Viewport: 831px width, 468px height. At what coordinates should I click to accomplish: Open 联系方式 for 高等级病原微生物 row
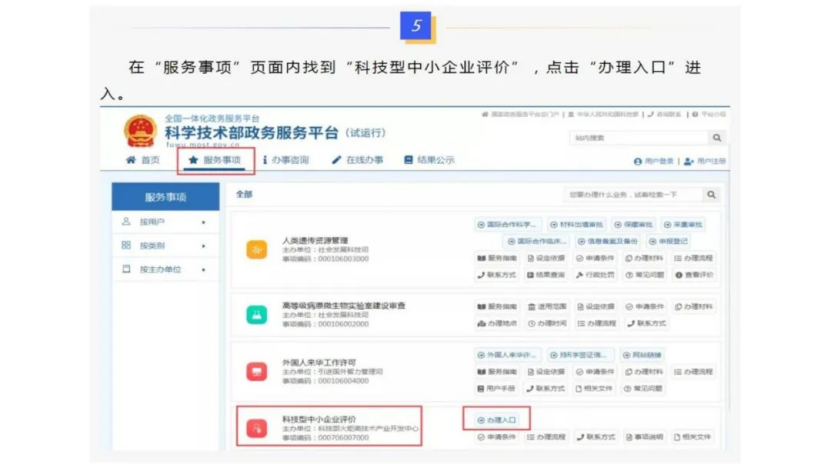coord(646,324)
